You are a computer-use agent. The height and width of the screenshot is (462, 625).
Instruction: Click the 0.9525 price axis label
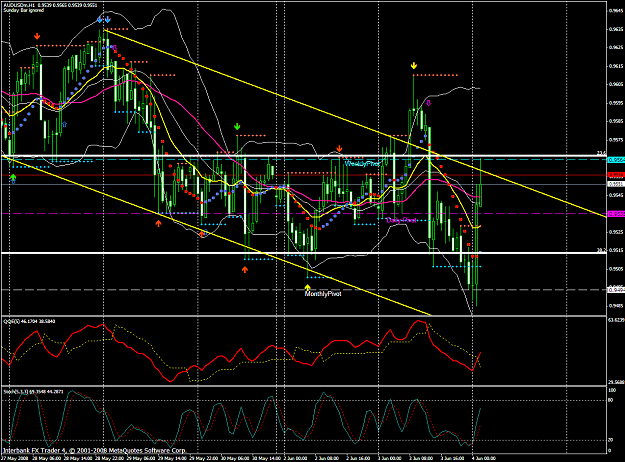616,232
